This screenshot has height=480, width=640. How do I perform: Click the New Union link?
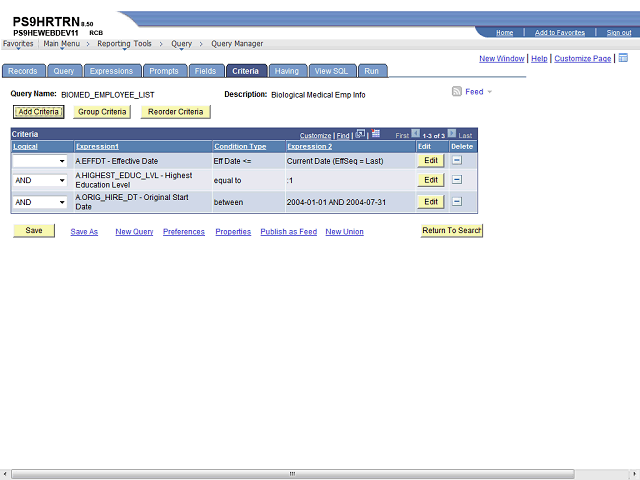[x=344, y=232]
